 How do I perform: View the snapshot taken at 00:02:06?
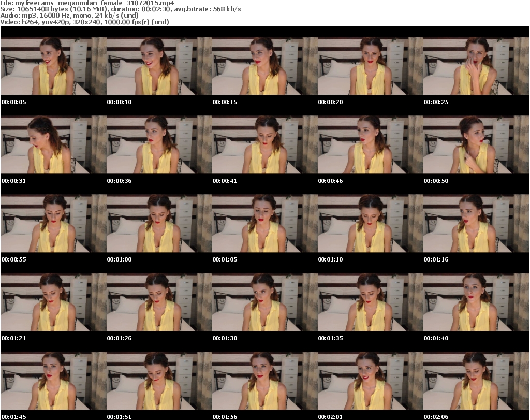pos(476,381)
